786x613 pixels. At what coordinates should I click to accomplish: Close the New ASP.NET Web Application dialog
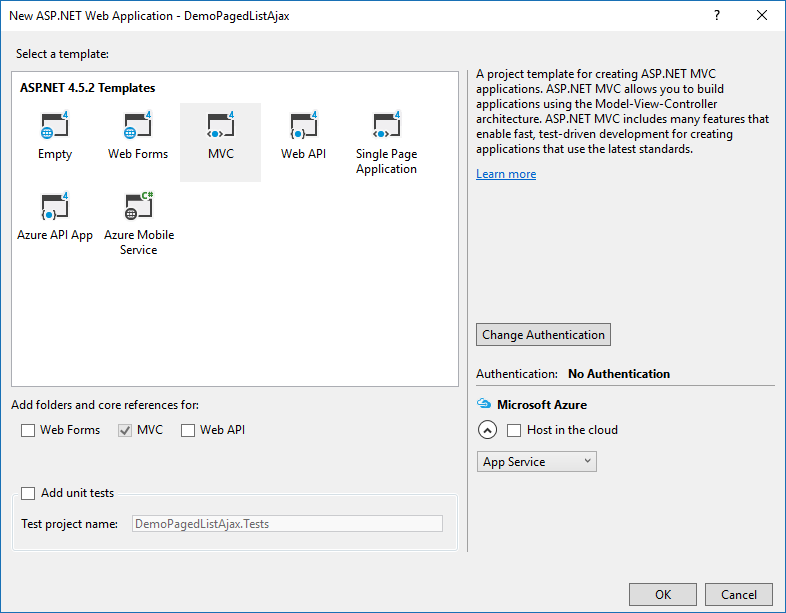[x=761, y=16]
